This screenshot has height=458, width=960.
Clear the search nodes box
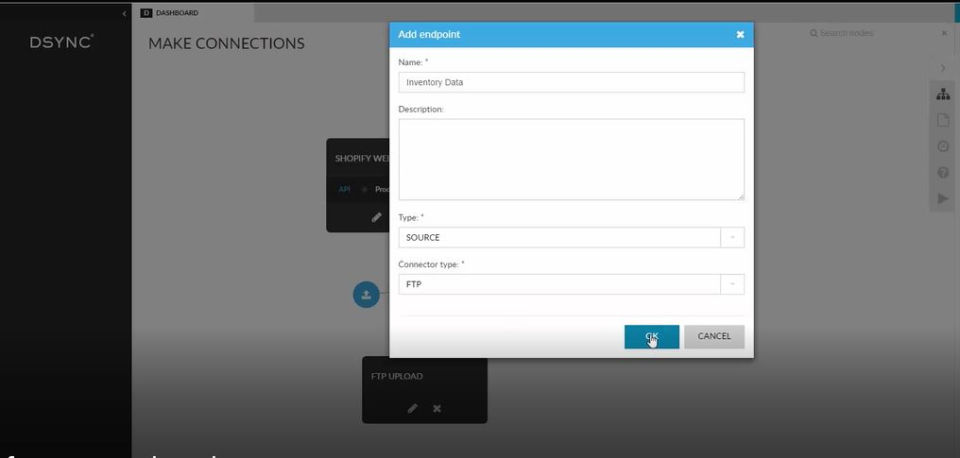coord(944,33)
